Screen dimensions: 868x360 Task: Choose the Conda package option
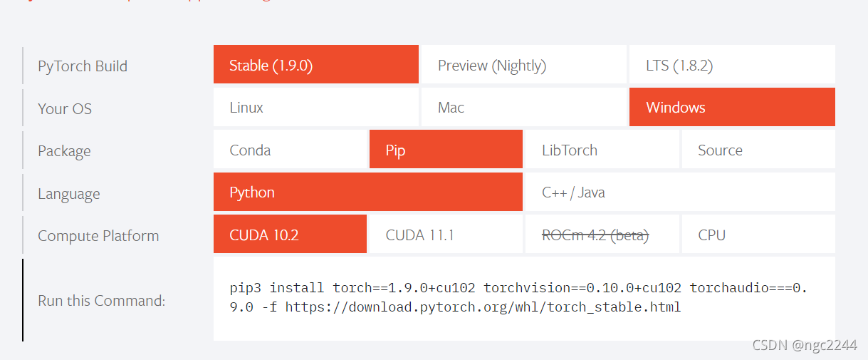tap(290, 150)
